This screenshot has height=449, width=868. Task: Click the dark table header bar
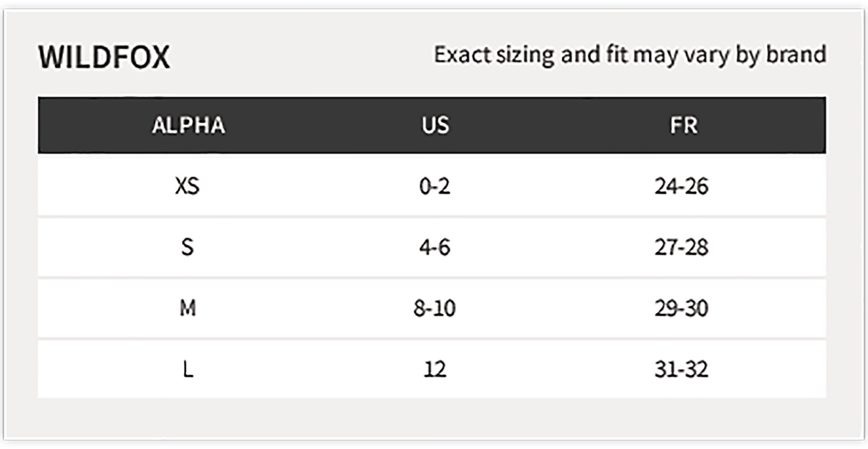(432, 125)
